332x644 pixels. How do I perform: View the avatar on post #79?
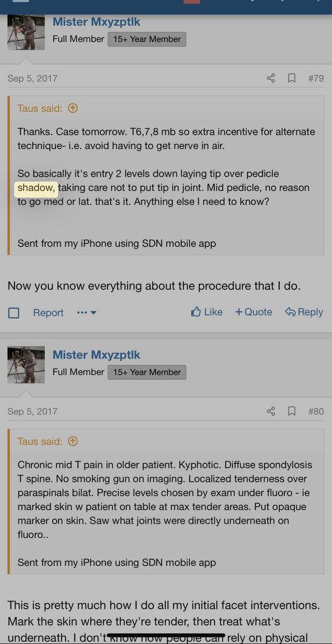(x=26, y=32)
